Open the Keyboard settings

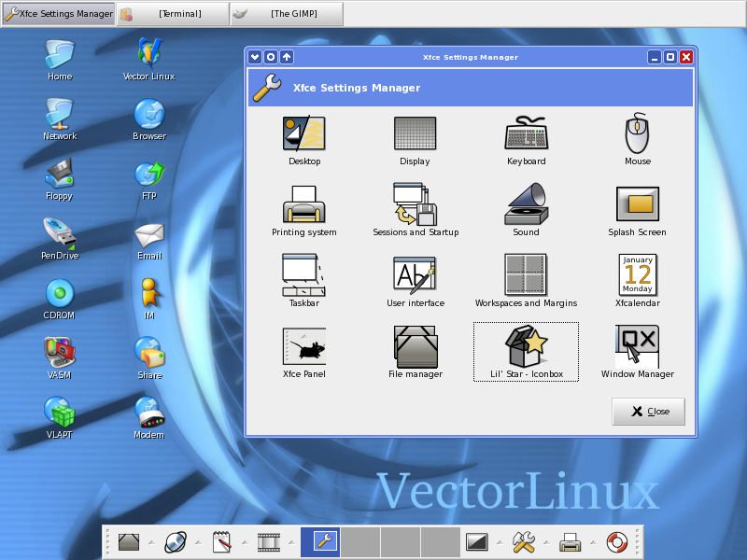526,135
